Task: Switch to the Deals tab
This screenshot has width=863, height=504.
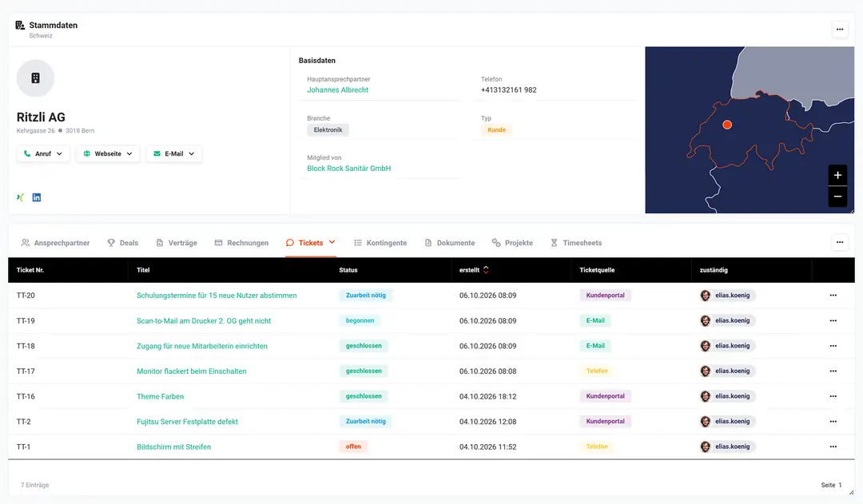Action: (x=123, y=243)
